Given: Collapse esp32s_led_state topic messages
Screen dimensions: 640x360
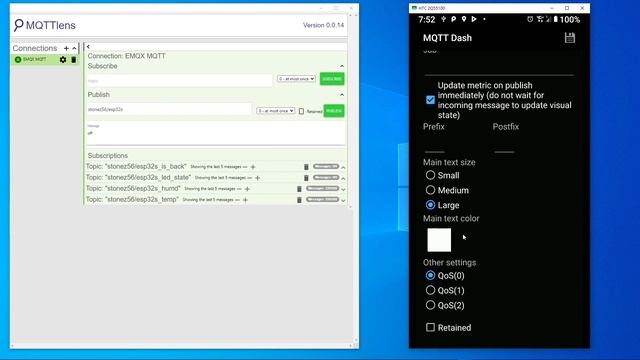Looking at the screenshot, I should [343, 178].
